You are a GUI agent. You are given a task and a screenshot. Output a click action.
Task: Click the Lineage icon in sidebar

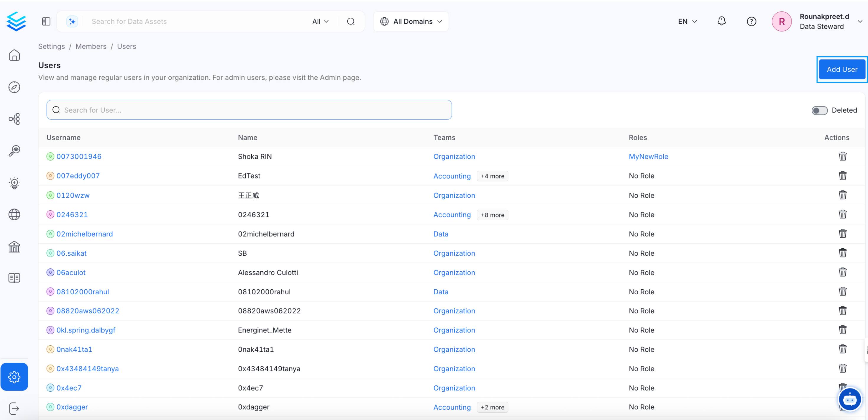pos(14,119)
